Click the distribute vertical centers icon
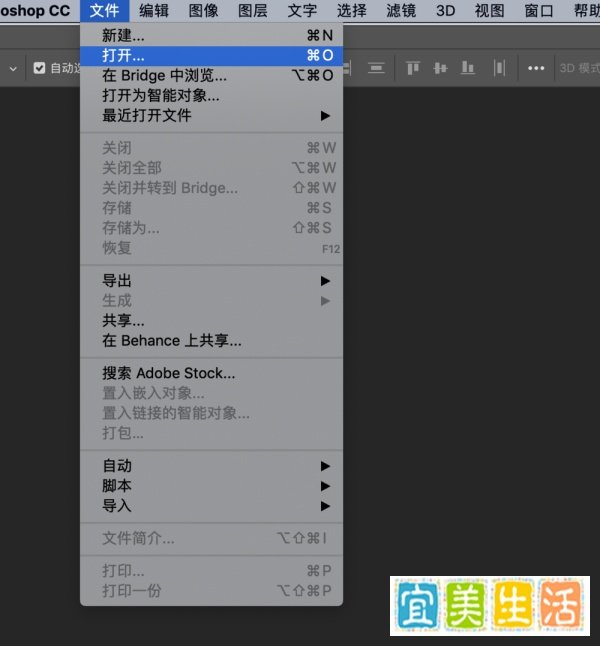 pos(376,68)
